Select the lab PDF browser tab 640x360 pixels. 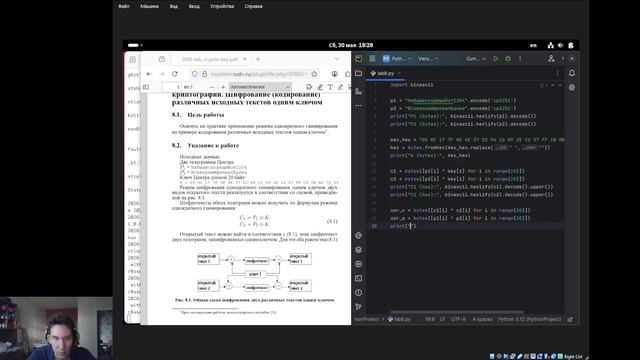tap(211, 59)
